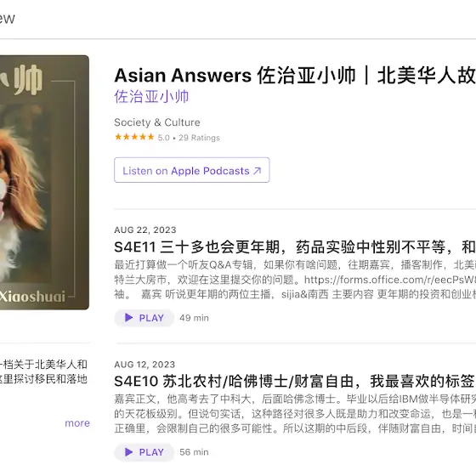This screenshot has height=476, width=476.
Task: Click the podcast cover artwork
Action: click(x=44, y=182)
